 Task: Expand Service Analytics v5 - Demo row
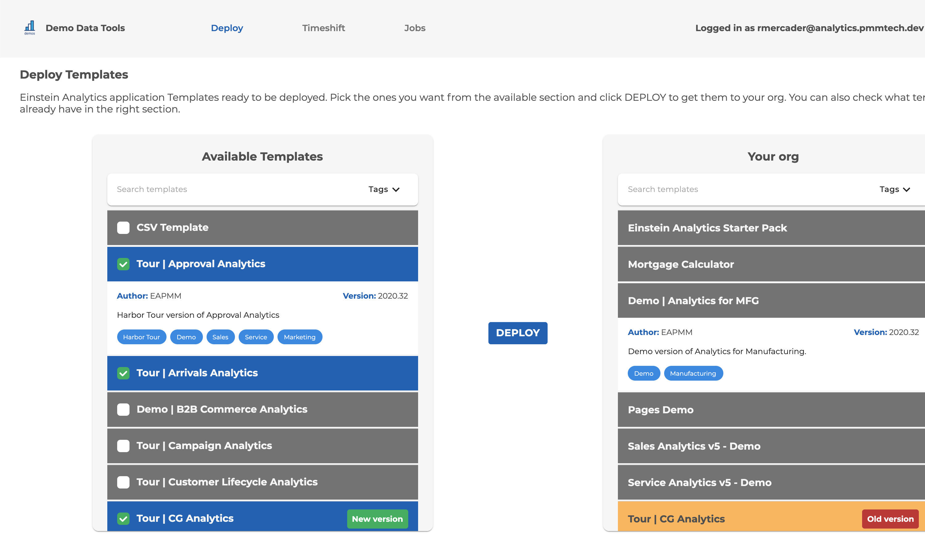point(771,483)
